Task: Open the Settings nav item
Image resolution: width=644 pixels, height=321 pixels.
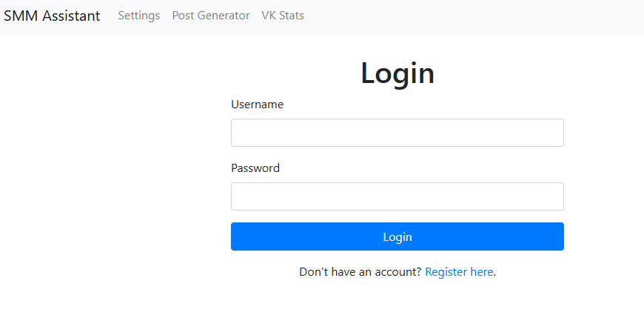Action: pyautogui.click(x=138, y=16)
